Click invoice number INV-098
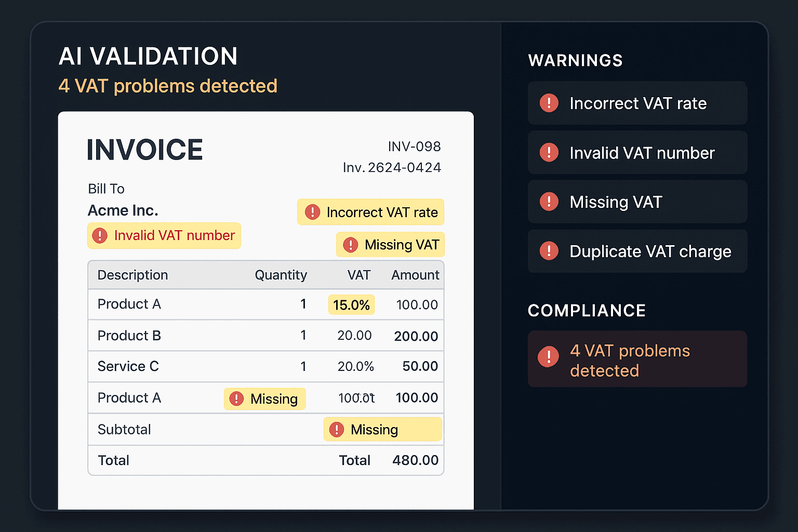This screenshot has height=532, width=798. click(x=415, y=147)
